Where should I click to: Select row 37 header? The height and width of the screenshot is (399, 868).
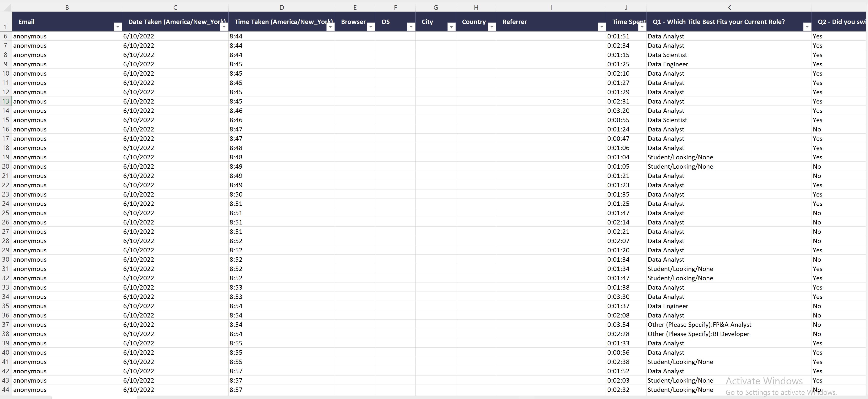(x=6, y=324)
